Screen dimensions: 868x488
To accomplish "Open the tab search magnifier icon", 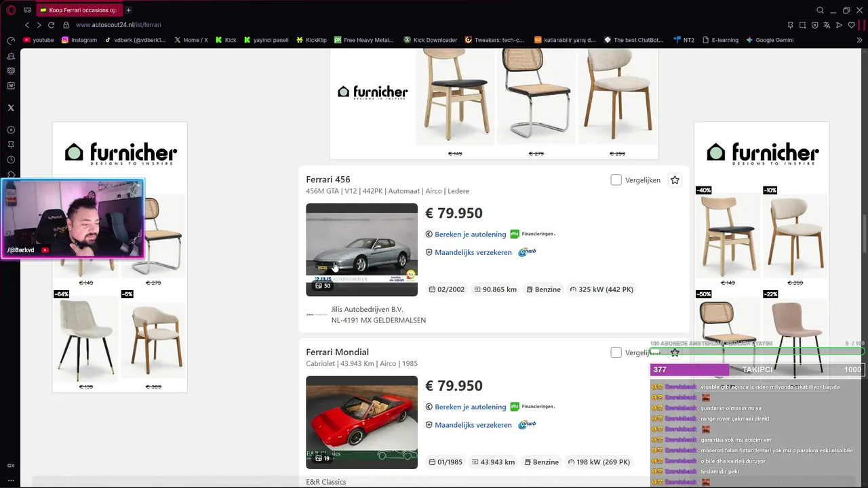I will click(820, 10).
